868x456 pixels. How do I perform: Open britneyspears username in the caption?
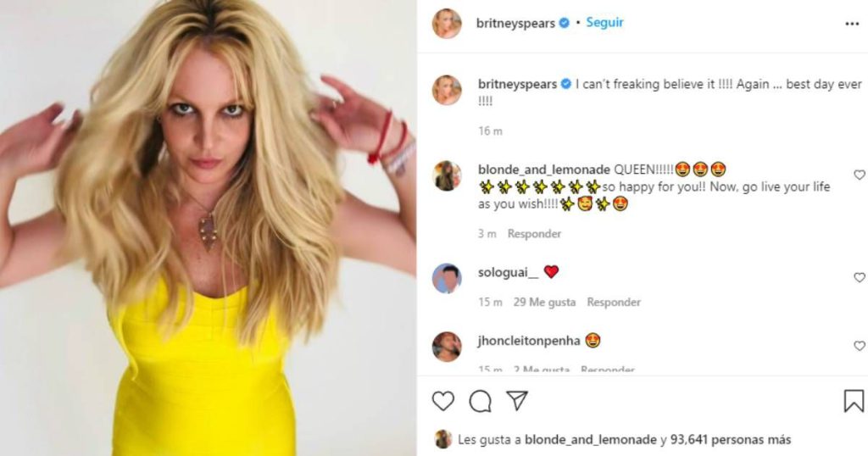(x=518, y=84)
